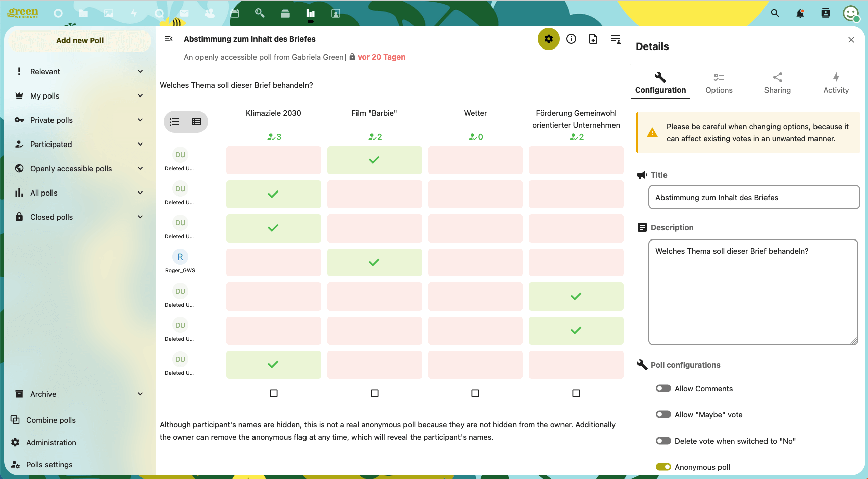Toggle navigation sidebar collapse icon
The width and height of the screenshot is (868, 479).
coord(169,39)
